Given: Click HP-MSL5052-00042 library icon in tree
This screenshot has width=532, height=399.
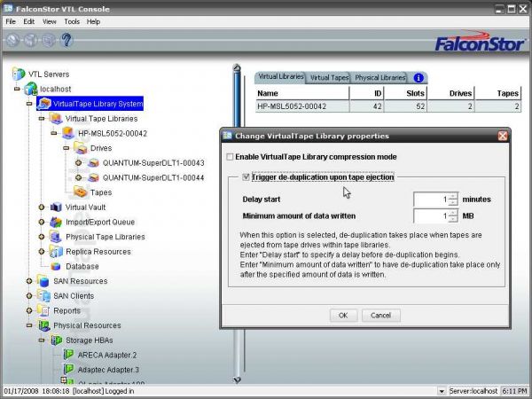Looking at the screenshot, I should pyautogui.click(x=68, y=133).
